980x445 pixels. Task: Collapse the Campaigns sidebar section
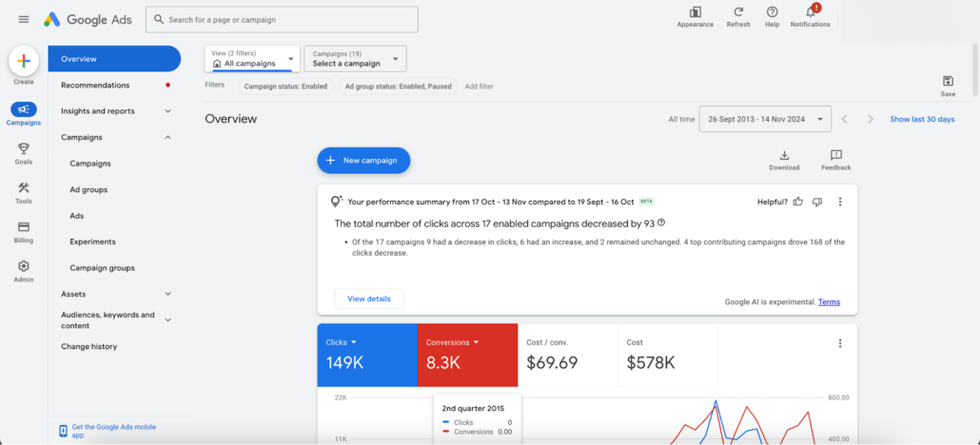click(167, 138)
